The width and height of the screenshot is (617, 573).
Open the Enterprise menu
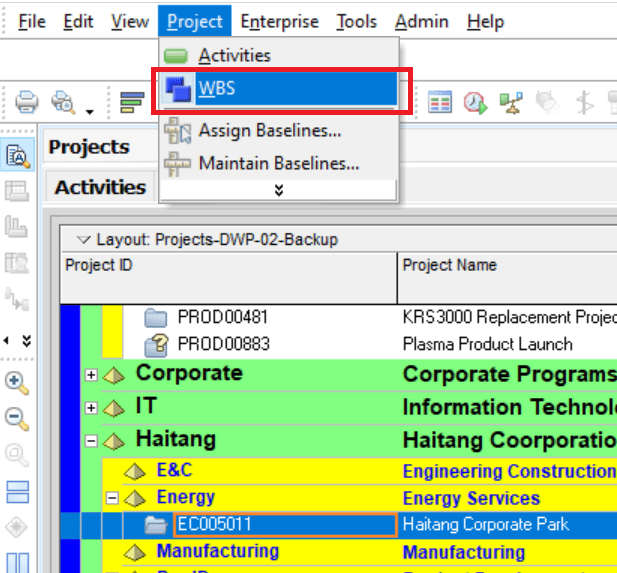279,21
